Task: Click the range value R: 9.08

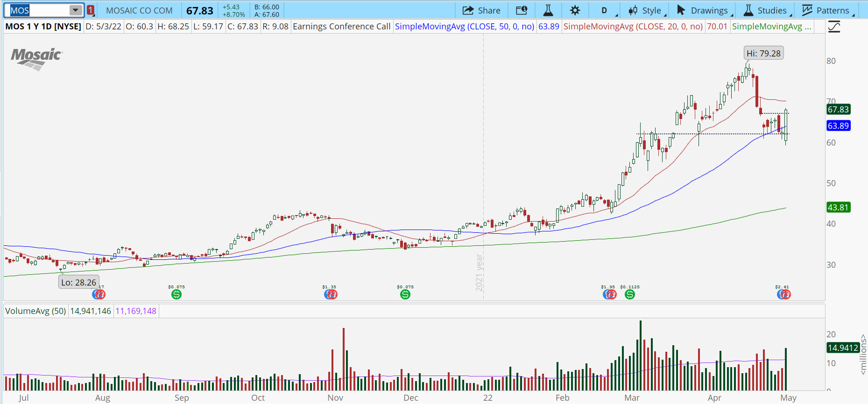Action: pyautogui.click(x=275, y=27)
